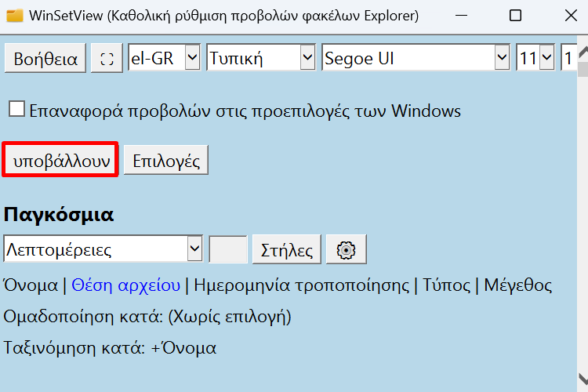Click the υποβάλλουν submit button
This screenshot has width=588, height=392.
[x=60, y=160]
